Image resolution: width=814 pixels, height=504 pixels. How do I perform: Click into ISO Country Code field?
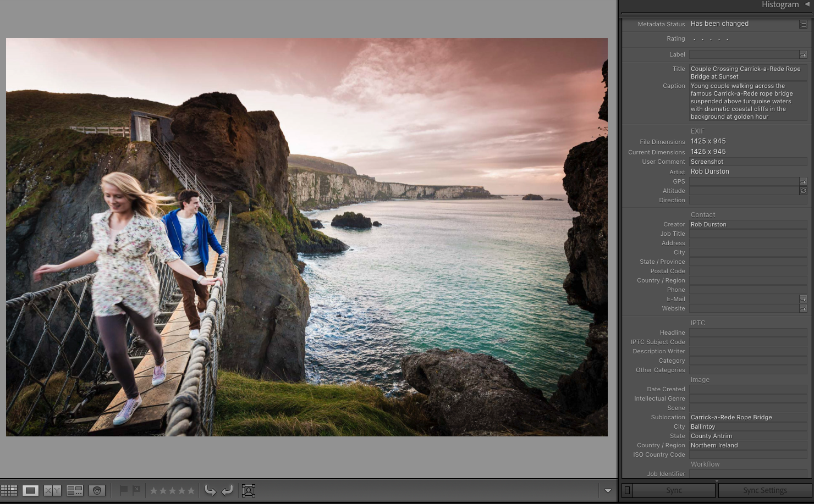click(748, 455)
